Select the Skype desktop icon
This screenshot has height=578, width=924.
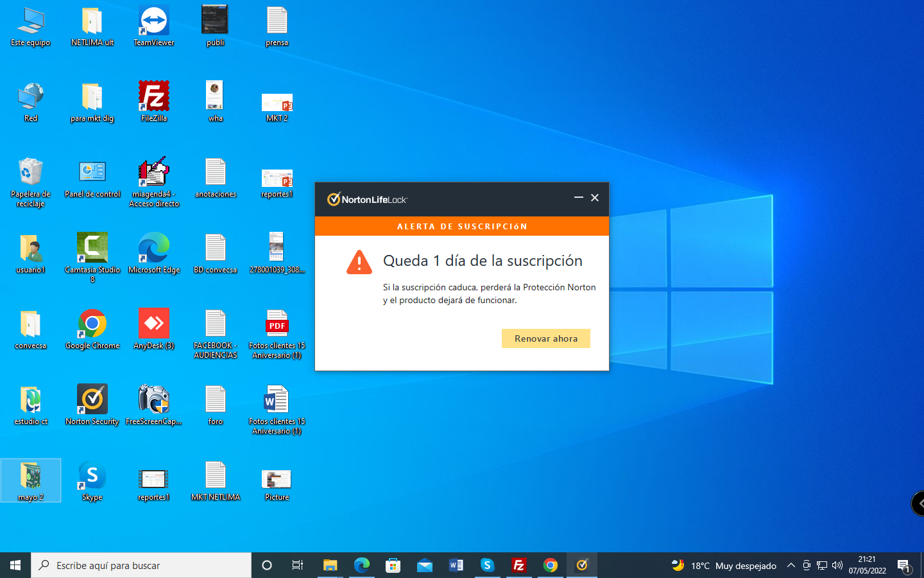coord(92,480)
